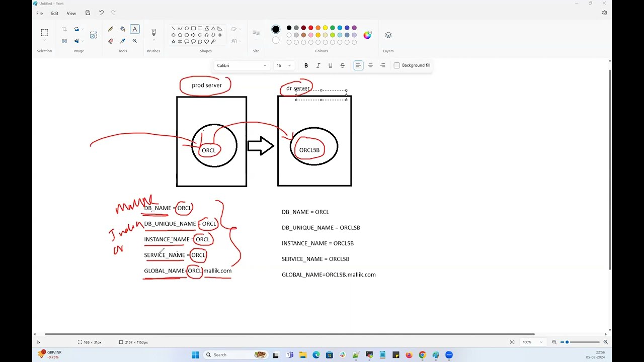Open the Windows Start menu

click(x=195, y=355)
